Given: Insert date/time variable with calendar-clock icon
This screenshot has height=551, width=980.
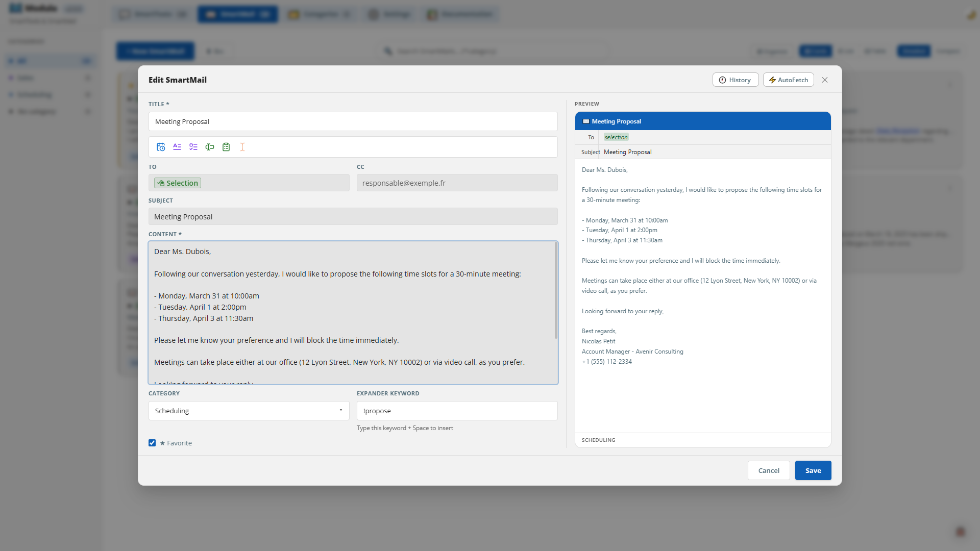Looking at the screenshot, I should click(161, 147).
